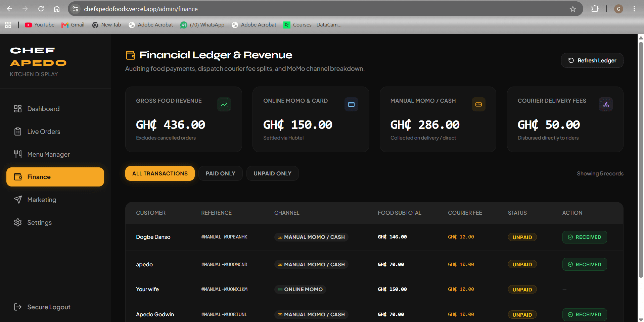
Task: Click the GH₵ 146.00 food subtotal
Action: pos(392,237)
